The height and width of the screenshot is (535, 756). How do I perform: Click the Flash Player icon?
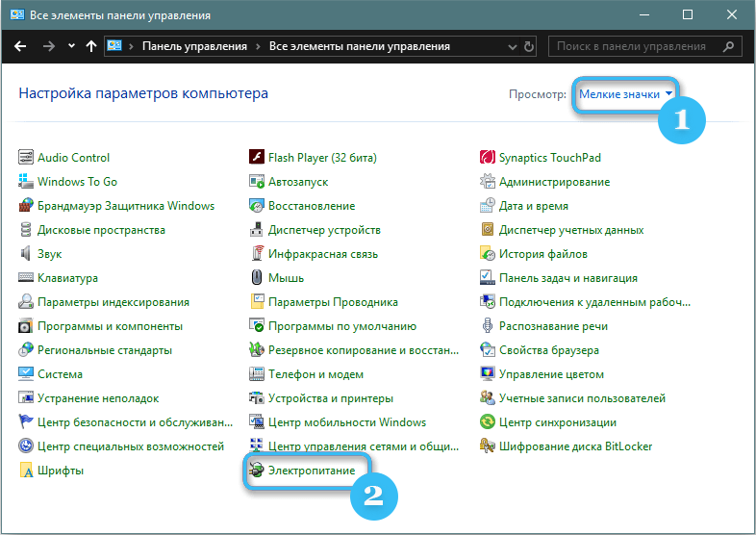coord(257,157)
